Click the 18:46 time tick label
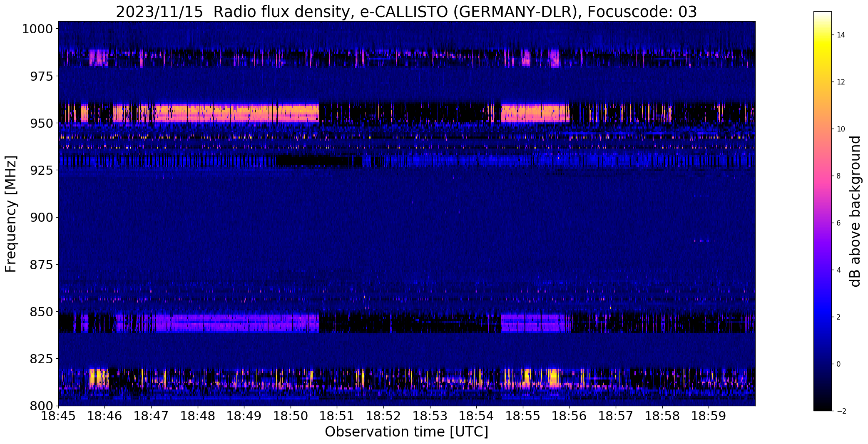 tap(105, 416)
